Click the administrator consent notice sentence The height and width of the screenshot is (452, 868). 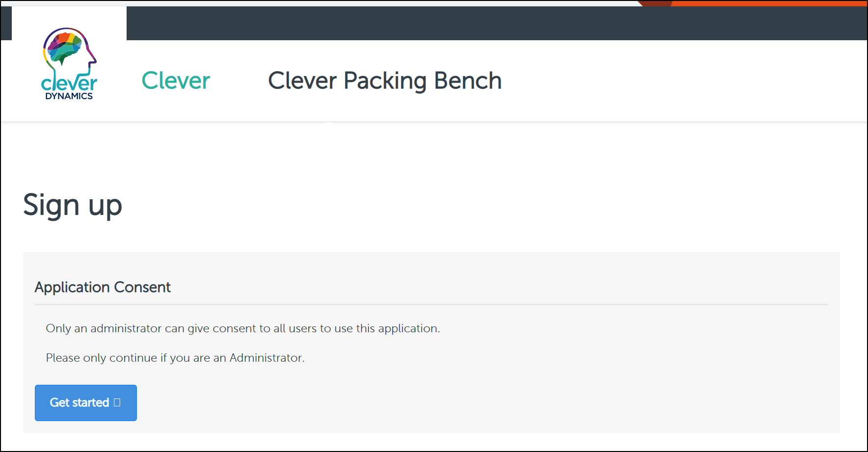(x=243, y=328)
